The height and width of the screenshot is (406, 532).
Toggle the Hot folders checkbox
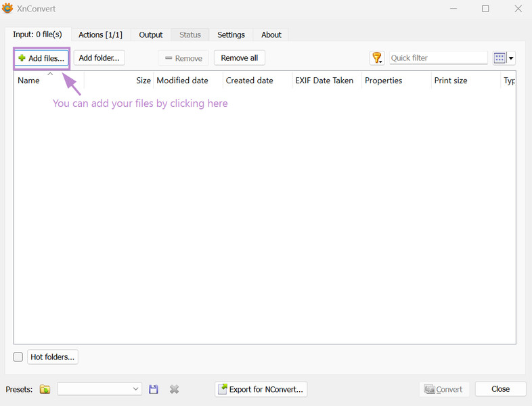click(18, 357)
